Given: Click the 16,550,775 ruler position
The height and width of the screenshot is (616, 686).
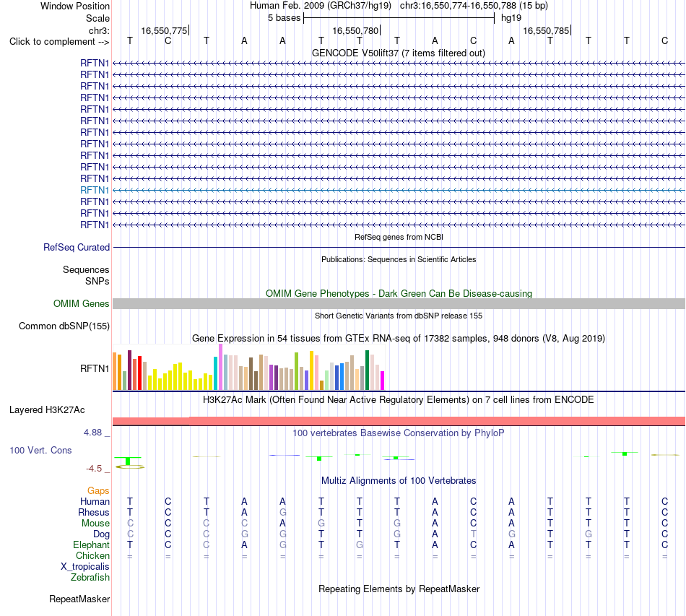Looking at the screenshot, I should click(x=164, y=30).
